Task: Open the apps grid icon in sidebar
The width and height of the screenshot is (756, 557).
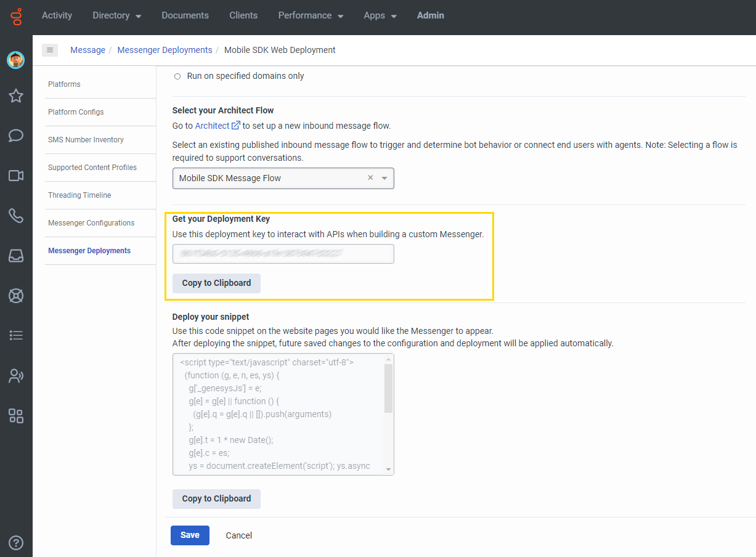Action: tap(16, 416)
